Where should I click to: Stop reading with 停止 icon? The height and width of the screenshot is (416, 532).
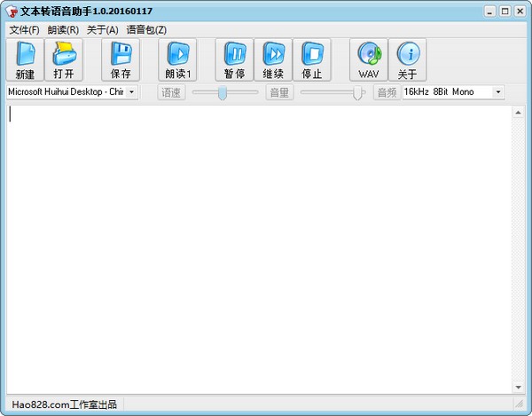click(x=311, y=59)
